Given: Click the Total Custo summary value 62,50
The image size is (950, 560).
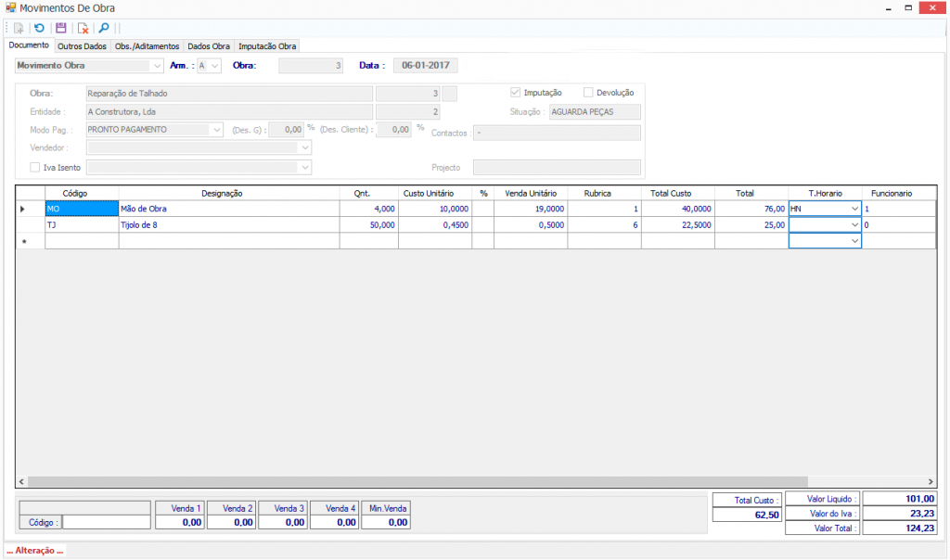Looking at the screenshot, I should tap(748, 515).
